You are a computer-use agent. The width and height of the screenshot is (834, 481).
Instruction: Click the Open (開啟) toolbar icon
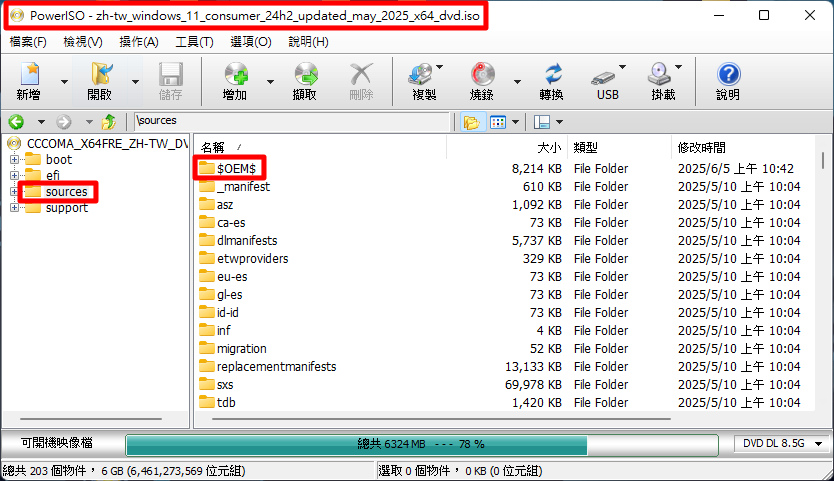(x=100, y=74)
